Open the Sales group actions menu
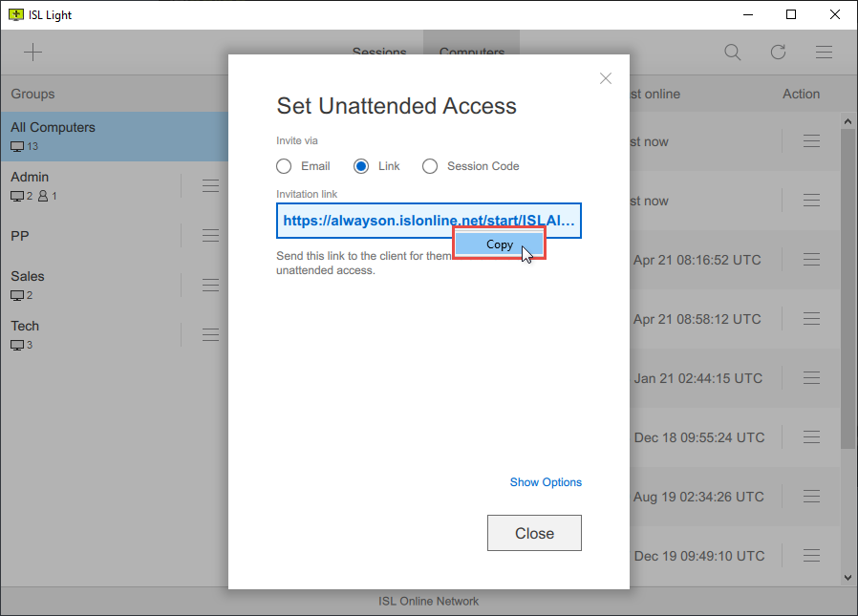Image resolution: width=858 pixels, height=616 pixels. 211,285
